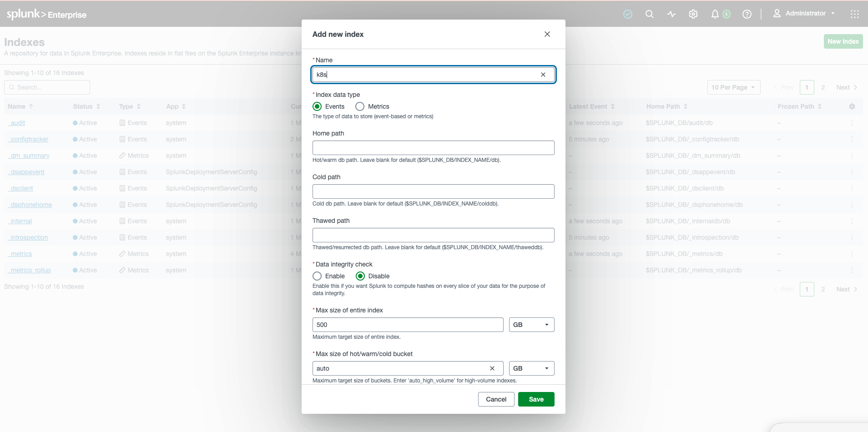Select the Events data type radio
Screen dimensions: 868x432
click(x=318, y=106)
